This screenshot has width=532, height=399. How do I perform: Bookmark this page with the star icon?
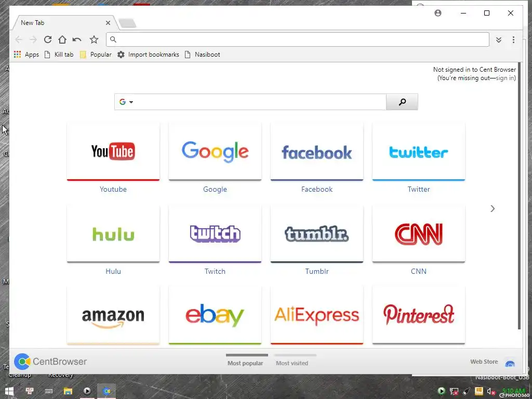[94, 39]
